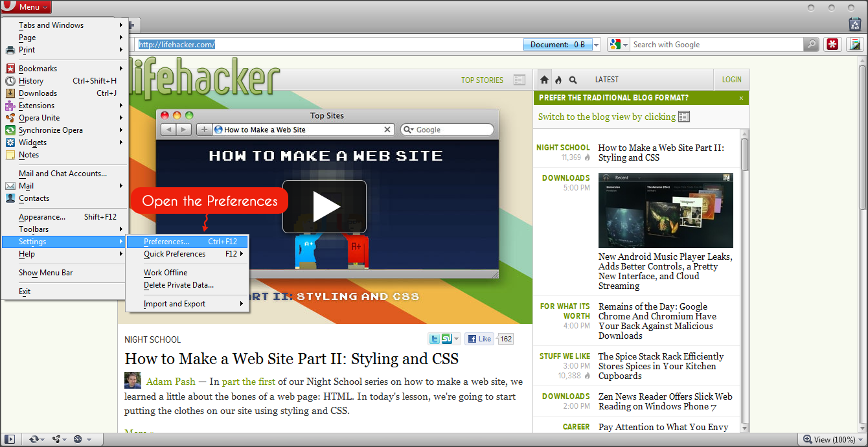Click the Facebook Like button
Screen dimensions: 868x447
[480, 339]
